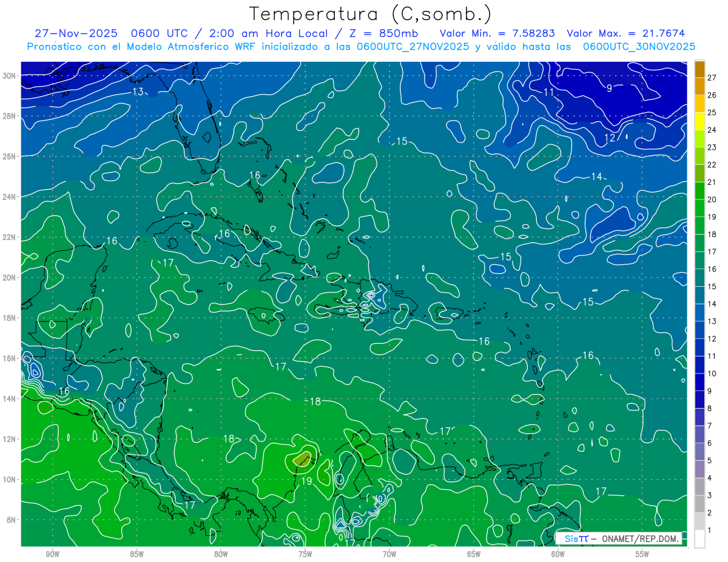Click the 26N latitude label
Screen dimensions: 728x562
(10, 156)
